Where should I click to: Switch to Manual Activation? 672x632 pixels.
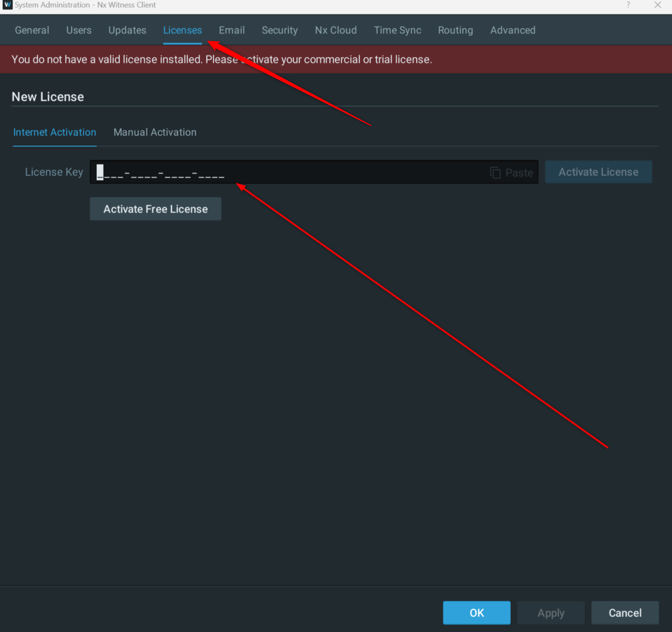tap(155, 132)
